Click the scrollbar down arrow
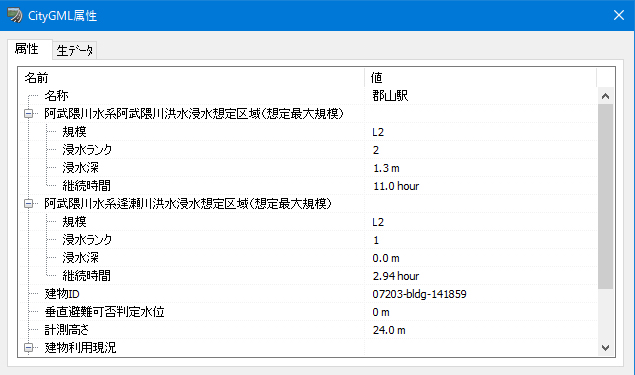This screenshot has height=375, width=635. 605,347
